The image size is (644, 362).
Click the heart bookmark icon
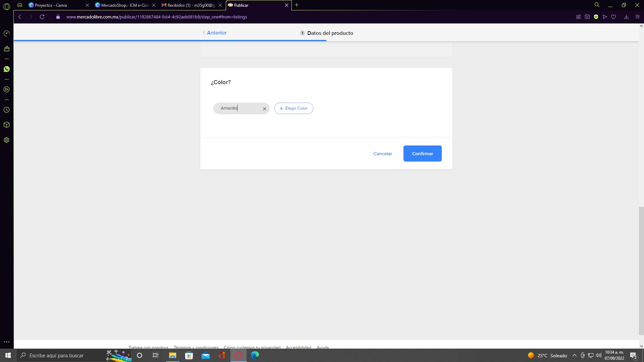(613, 17)
